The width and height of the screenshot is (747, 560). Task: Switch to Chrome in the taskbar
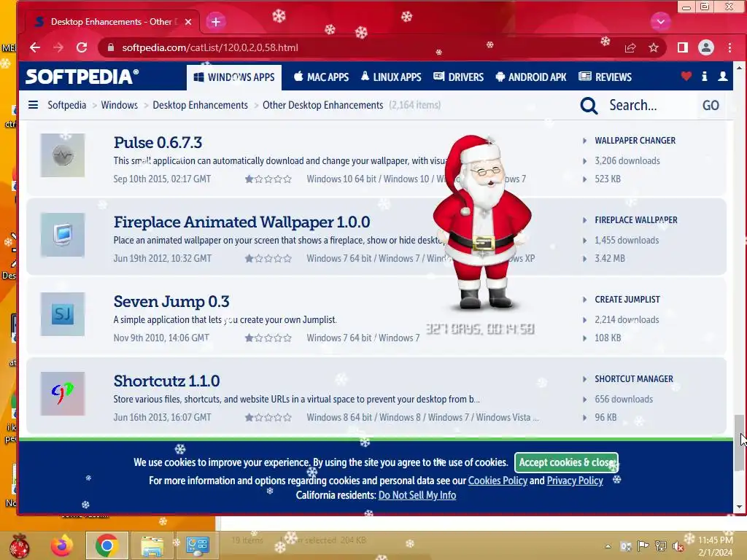pyautogui.click(x=107, y=545)
